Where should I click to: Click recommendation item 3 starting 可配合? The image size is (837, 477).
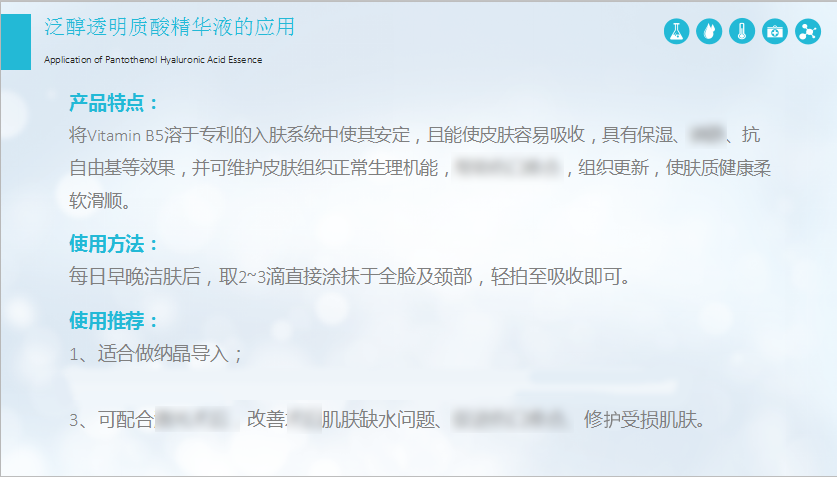387,419
